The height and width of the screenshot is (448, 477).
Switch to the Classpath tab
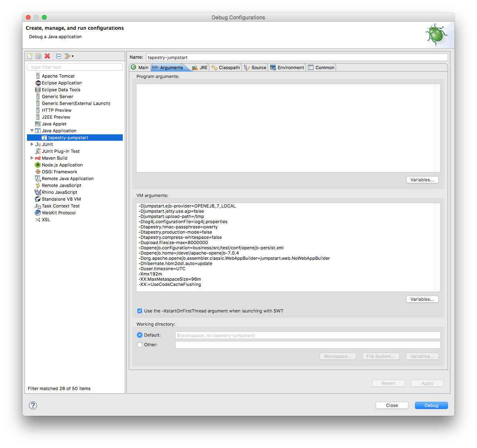[225, 68]
